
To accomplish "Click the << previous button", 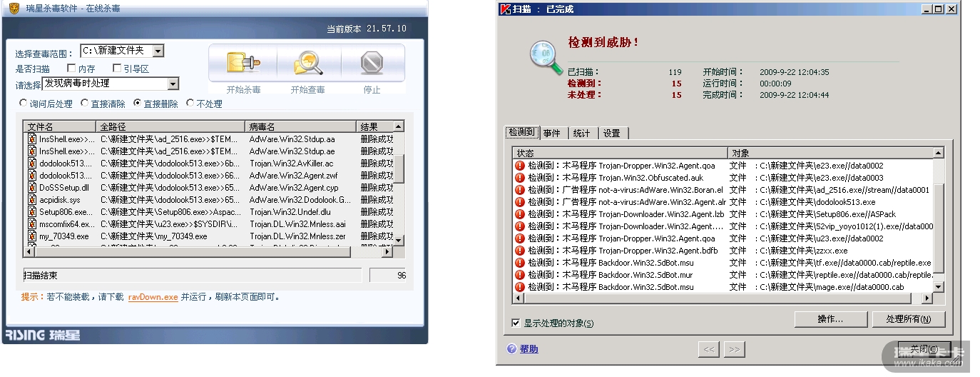I will (708, 349).
